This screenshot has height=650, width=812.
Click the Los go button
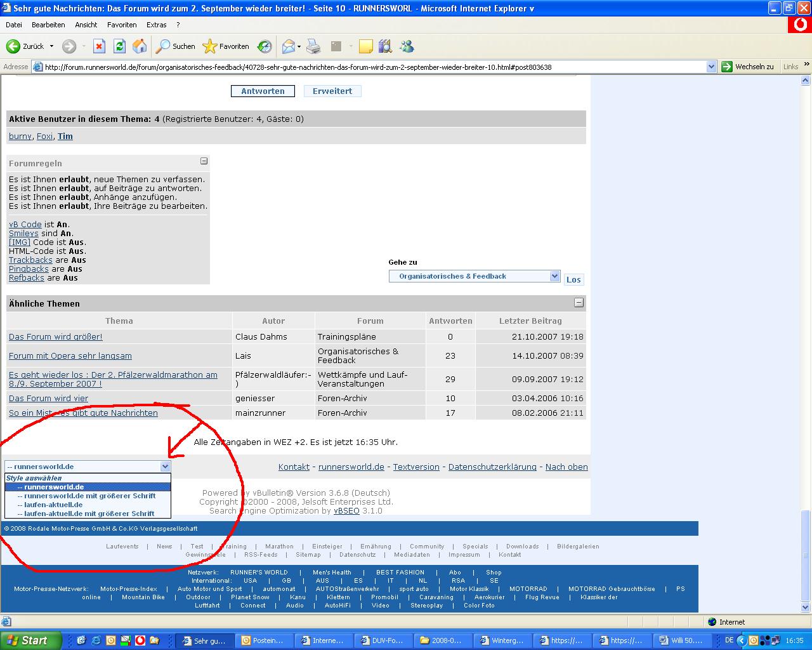point(573,279)
